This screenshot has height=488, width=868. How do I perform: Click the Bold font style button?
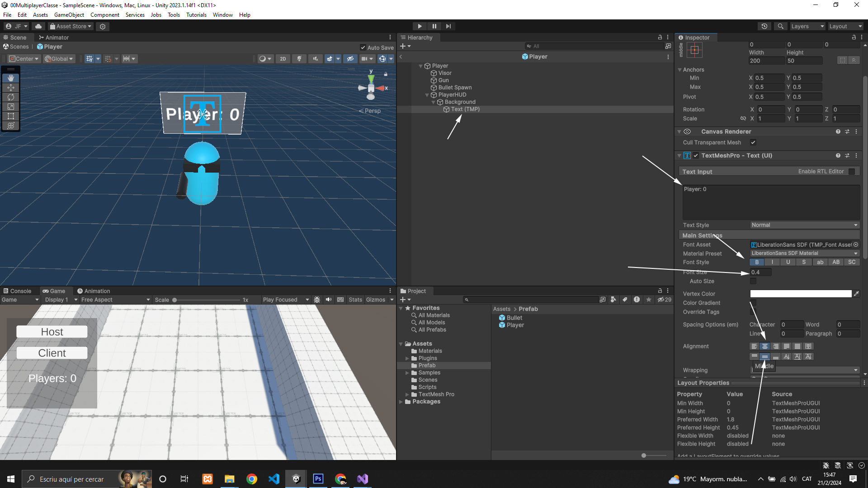757,262
